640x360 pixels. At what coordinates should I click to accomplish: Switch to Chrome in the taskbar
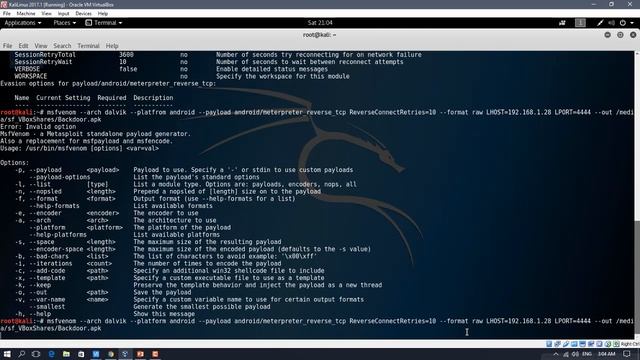tap(111, 354)
